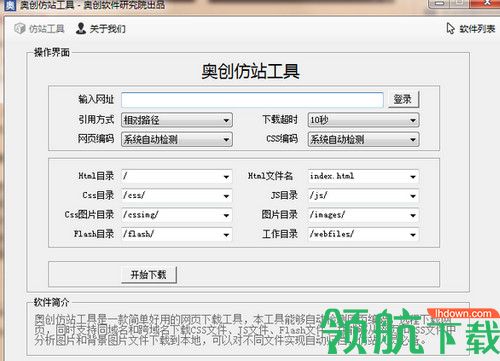
Task: Click the 登录 button
Action: (403, 99)
